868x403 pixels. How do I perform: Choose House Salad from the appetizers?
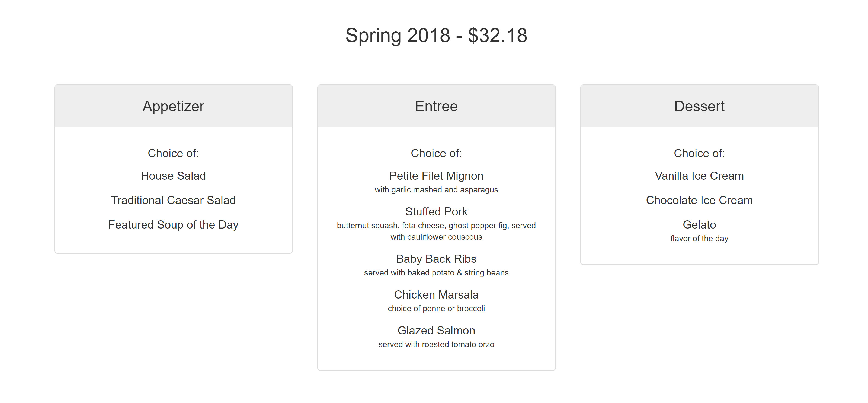coord(173,176)
